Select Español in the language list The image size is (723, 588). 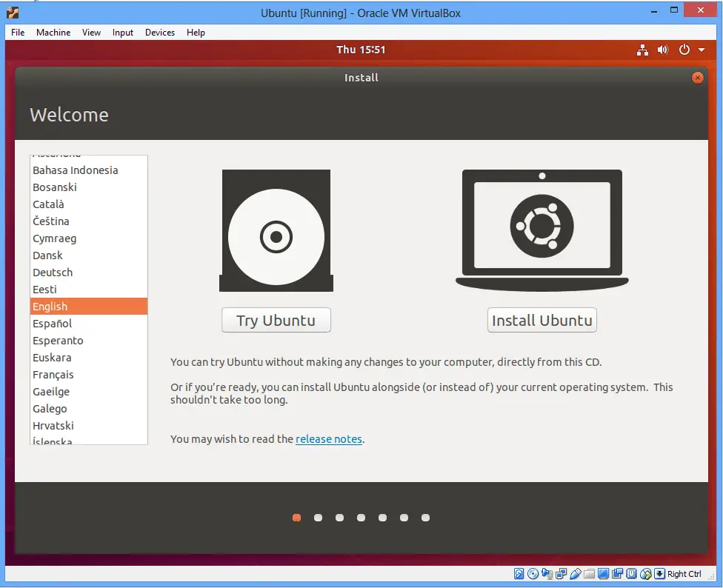89,324
